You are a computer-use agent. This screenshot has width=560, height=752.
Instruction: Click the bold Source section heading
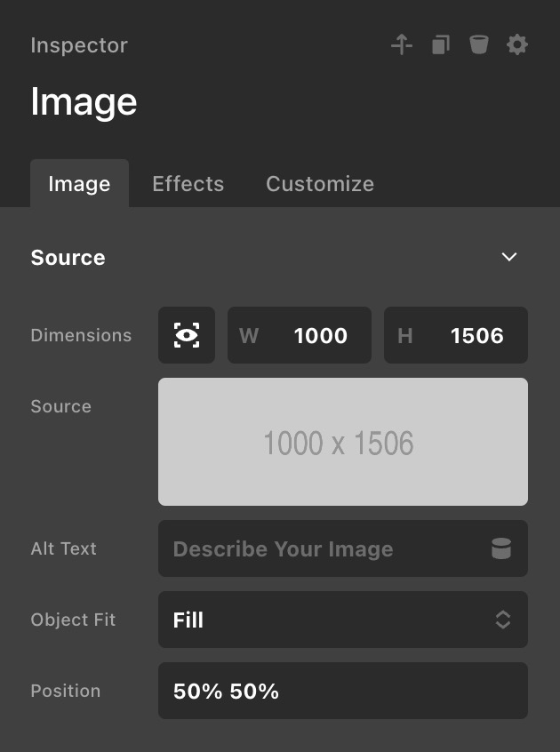(68, 258)
